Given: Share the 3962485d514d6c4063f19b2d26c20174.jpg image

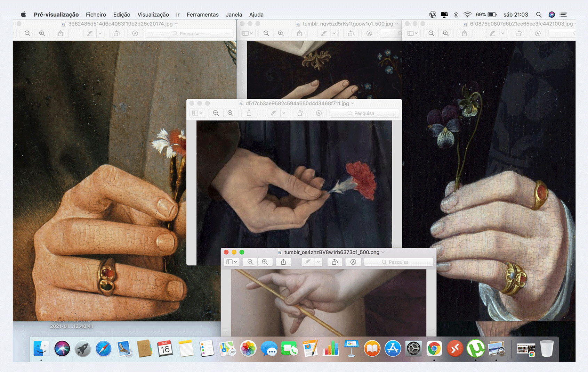Looking at the screenshot, I should pos(61,33).
